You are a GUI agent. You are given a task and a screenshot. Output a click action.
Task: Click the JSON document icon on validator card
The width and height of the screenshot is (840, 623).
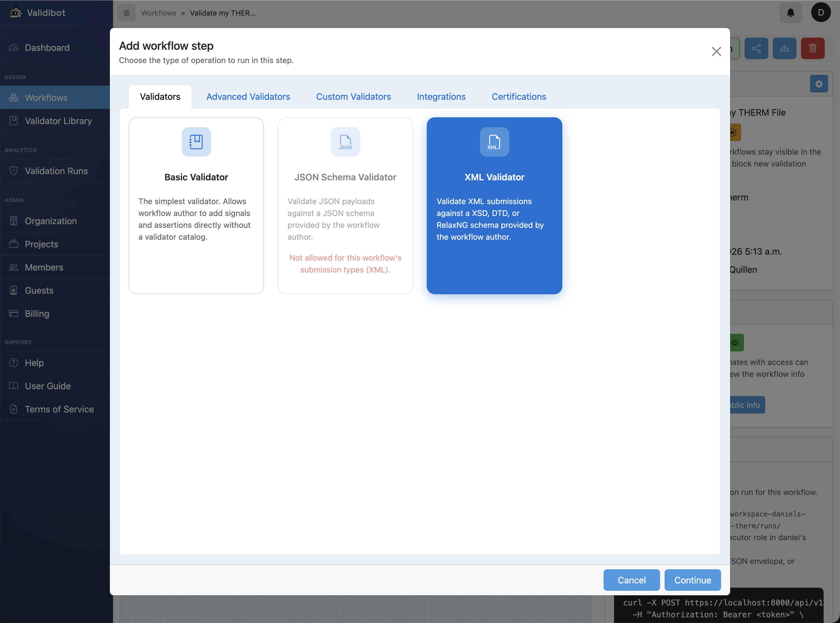345,142
